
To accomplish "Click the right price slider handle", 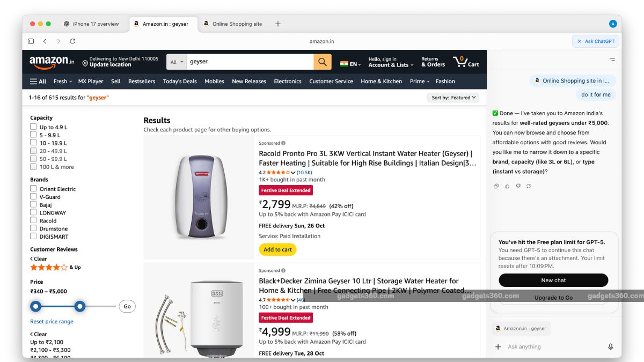I will (x=80, y=306).
